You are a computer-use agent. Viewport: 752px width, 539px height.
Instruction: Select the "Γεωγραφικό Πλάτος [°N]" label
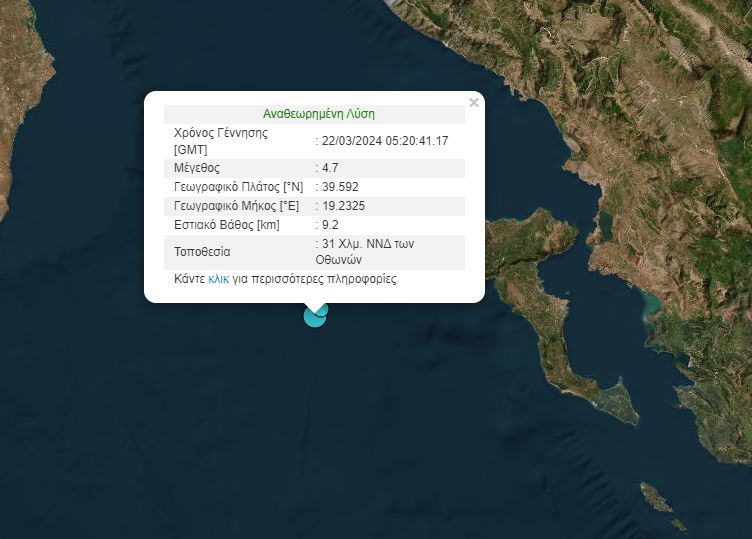(238, 187)
